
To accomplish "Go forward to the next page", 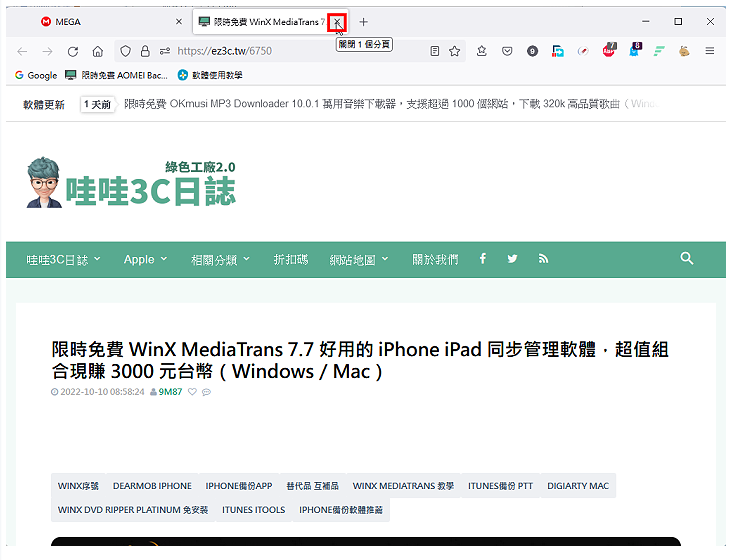I will coord(47,51).
